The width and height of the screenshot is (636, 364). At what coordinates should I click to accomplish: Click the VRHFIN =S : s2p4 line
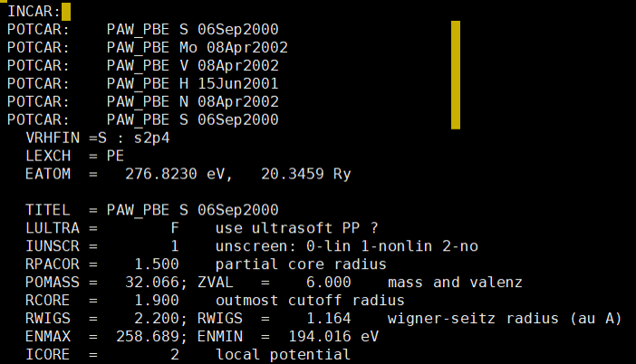click(x=98, y=138)
